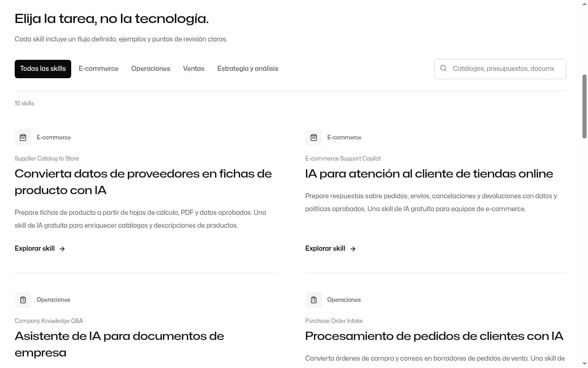Screen dimensions: 588x368
Task: Click the shopping bag icon above E-commerce Support Copilot
Action: (x=314, y=138)
